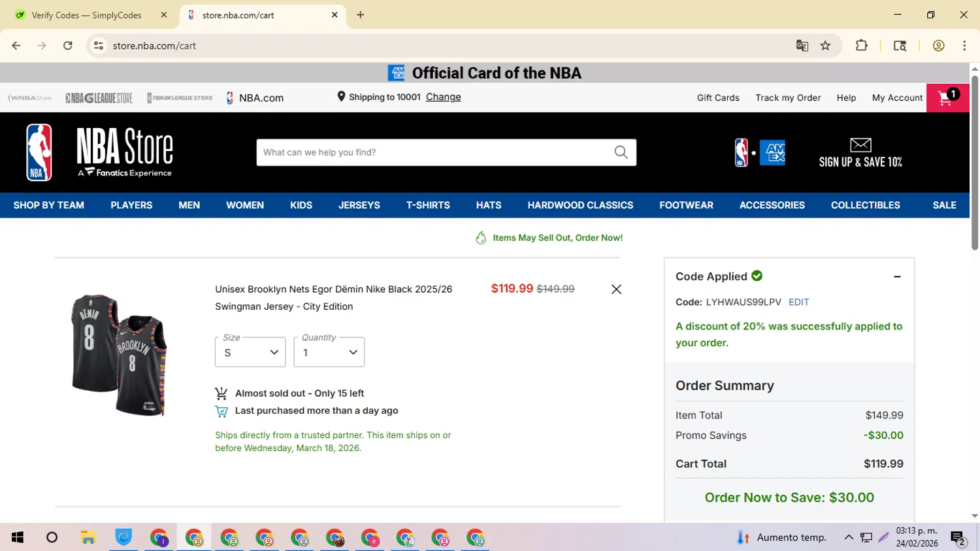
Task: Open HARDWOOD CLASSICS menu
Action: pyautogui.click(x=580, y=205)
